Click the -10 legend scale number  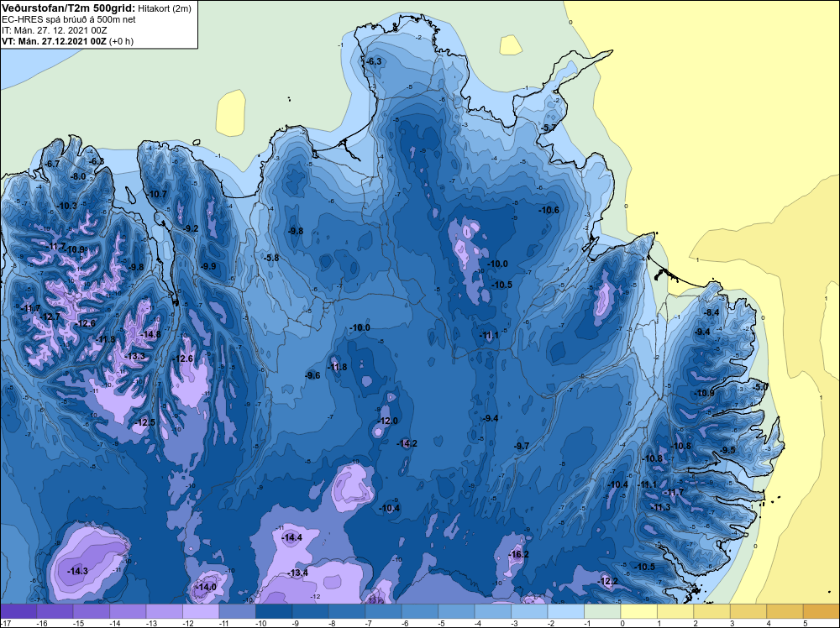tap(260, 623)
